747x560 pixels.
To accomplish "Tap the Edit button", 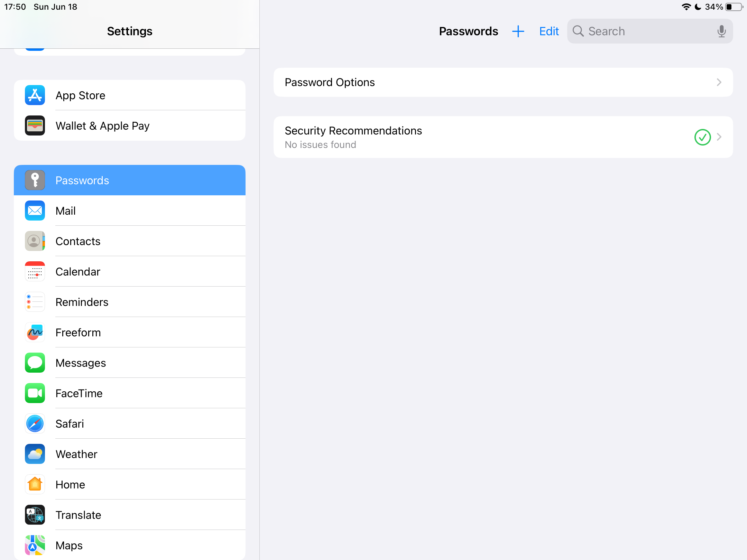I will (549, 31).
